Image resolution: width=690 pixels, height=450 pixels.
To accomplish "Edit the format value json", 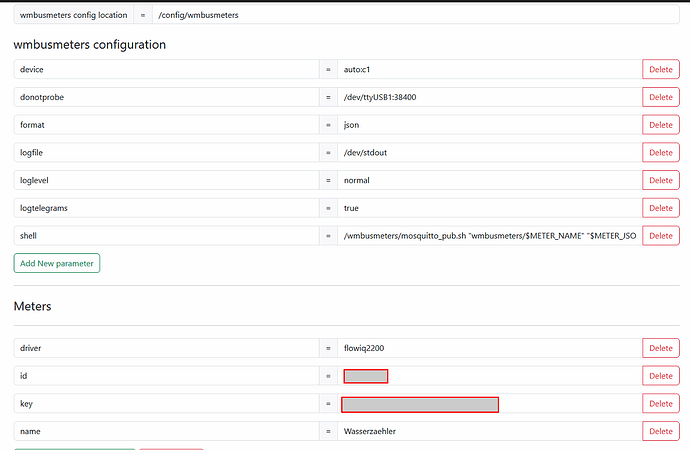I will pyautogui.click(x=489, y=125).
